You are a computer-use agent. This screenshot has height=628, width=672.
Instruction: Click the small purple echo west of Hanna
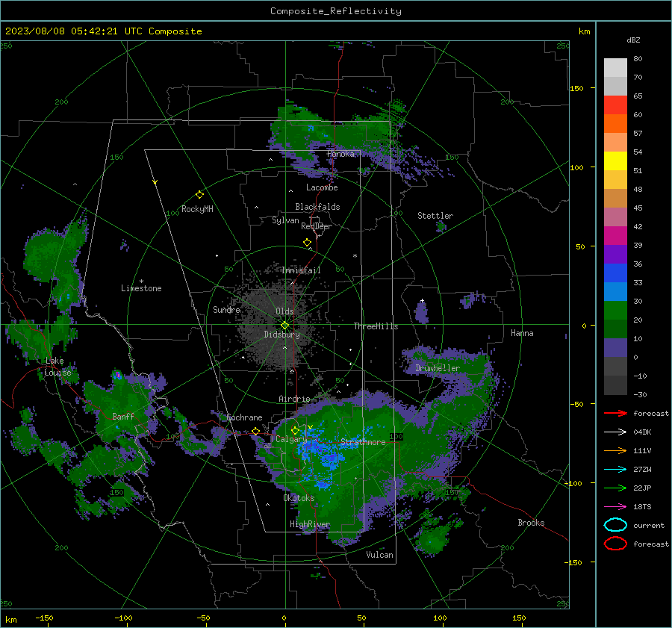(x=422, y=312)
